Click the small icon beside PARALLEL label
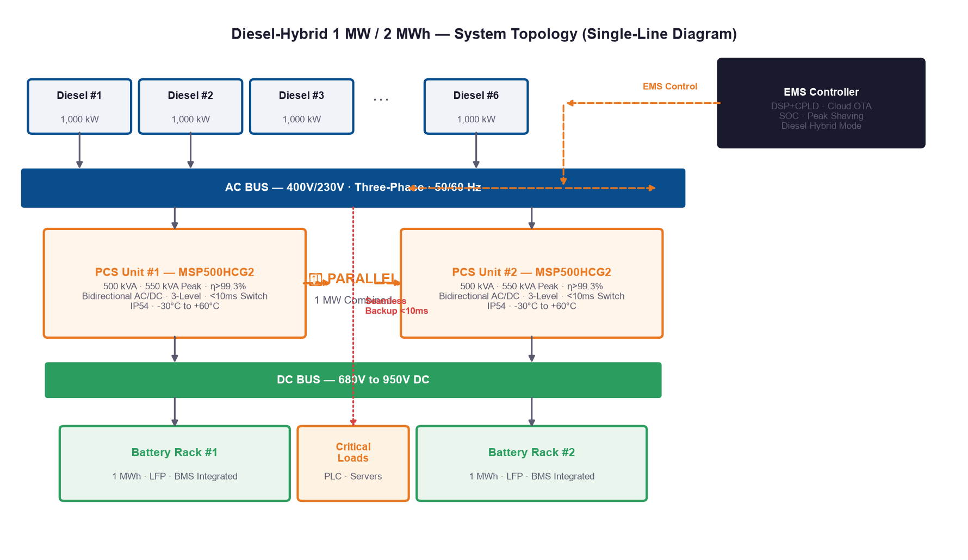Screen dimensions: 968x560 coord(315,279)
